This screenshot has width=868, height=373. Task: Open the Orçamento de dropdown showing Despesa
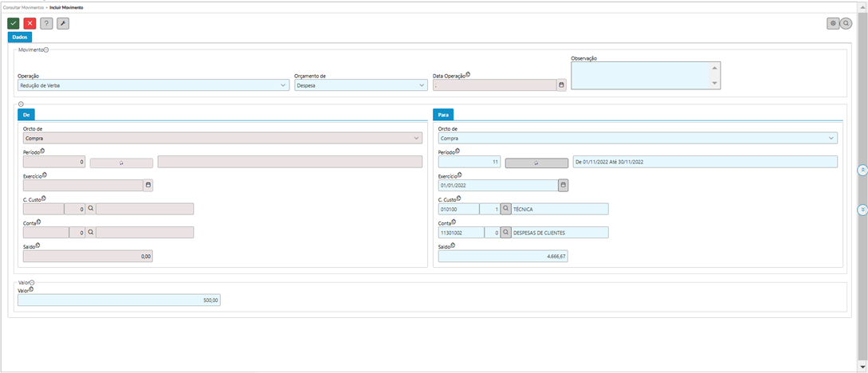(360, 84)
